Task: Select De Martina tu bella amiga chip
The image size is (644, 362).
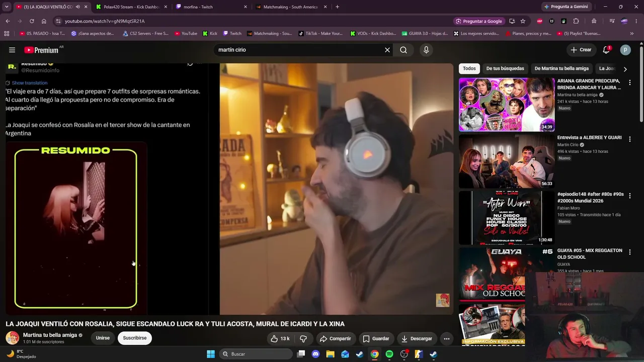Action: [x=561, y=69]
